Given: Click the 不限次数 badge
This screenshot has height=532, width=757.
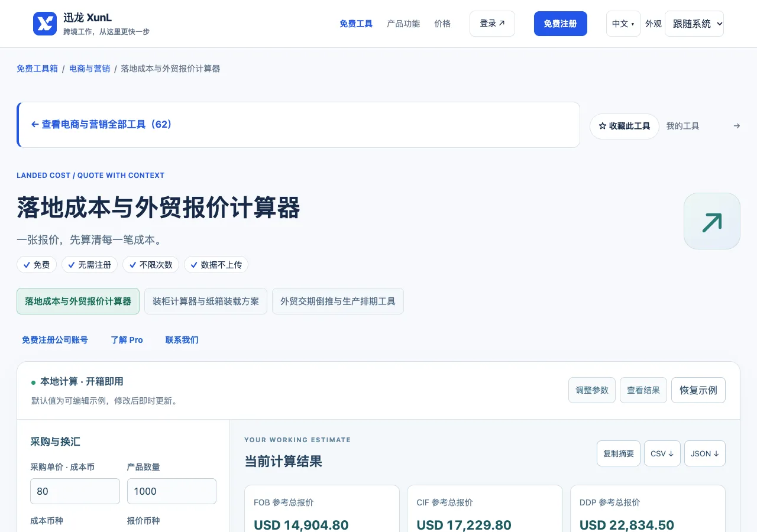Looking at the screenshot, I should 151,265.
